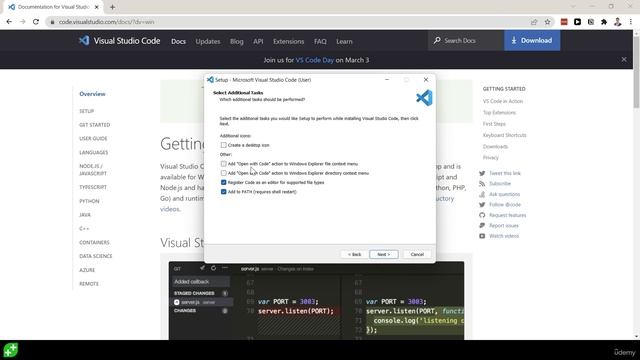Image resolution: width=640 pixels, height=360 pixels.
Task: Expand DATA SCIENCE in docs sidebar
Action: tap(96, 256)
